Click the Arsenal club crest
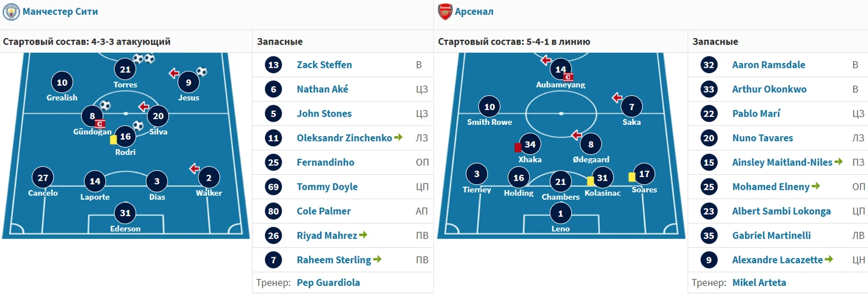The height and width of the screenshot is (299, 868). tap(445, 11)
